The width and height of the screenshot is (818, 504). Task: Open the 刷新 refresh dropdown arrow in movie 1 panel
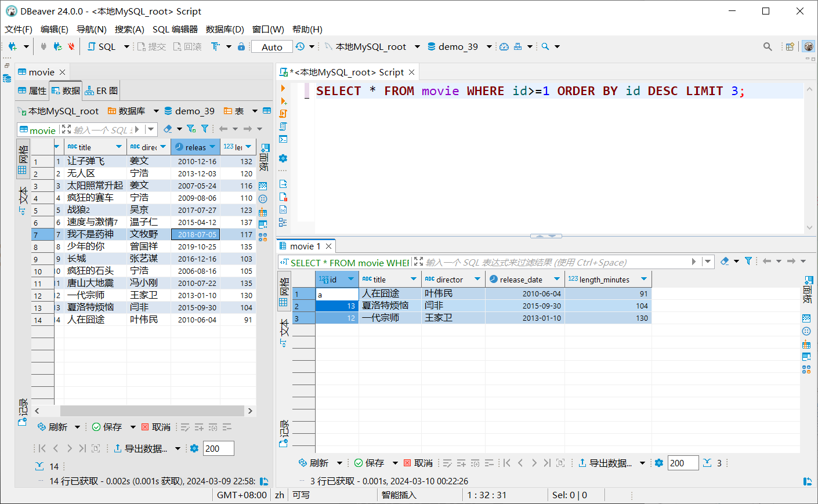tap(340, 463)
